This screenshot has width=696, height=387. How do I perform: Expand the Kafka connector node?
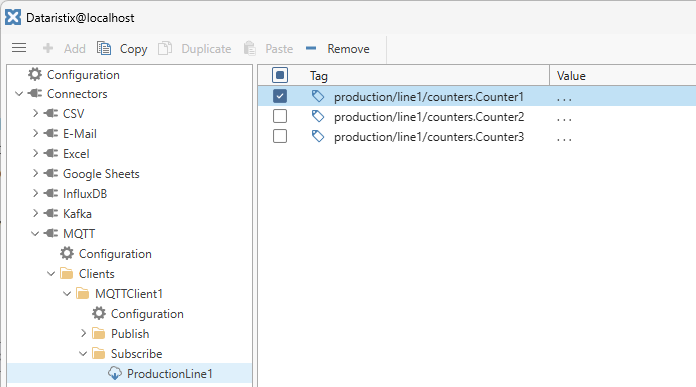point(35,213)
